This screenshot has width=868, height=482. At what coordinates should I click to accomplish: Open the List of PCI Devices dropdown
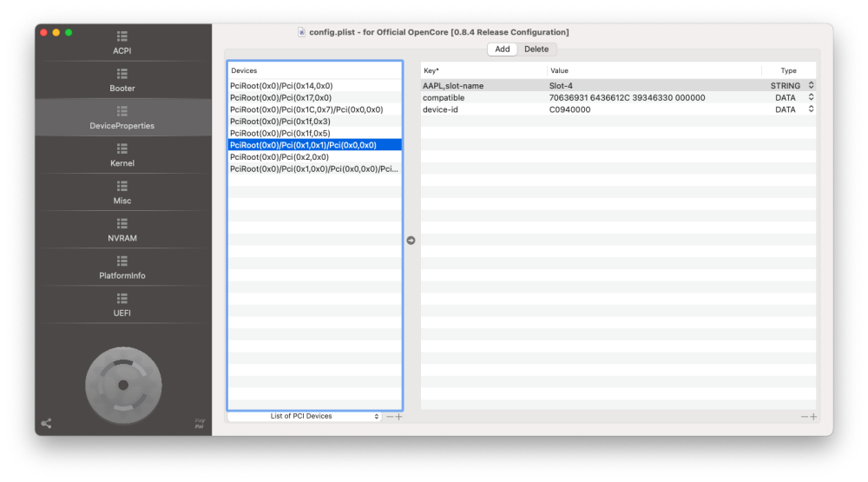click(x=304, y=416)
